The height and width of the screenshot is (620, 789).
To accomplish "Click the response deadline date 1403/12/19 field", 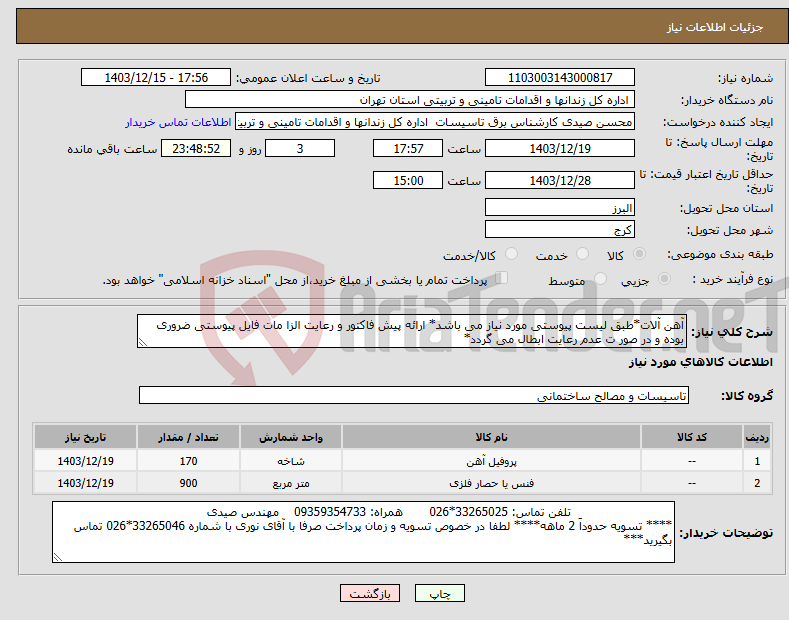I will click(x=560, y=148).
